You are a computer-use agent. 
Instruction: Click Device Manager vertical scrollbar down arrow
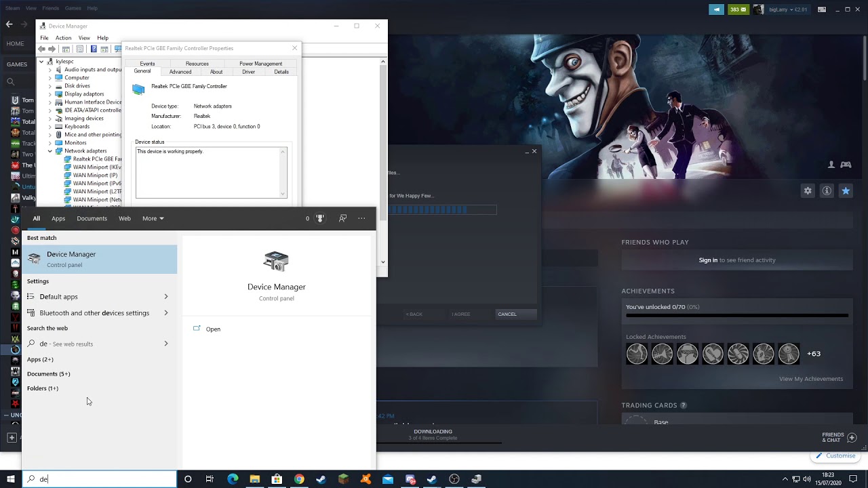pos(383,262)
